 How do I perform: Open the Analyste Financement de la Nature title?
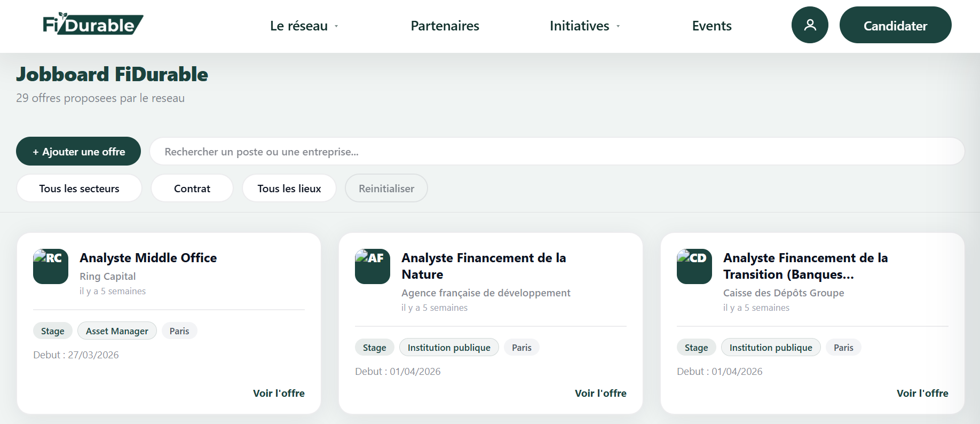(x=484, y=266)
